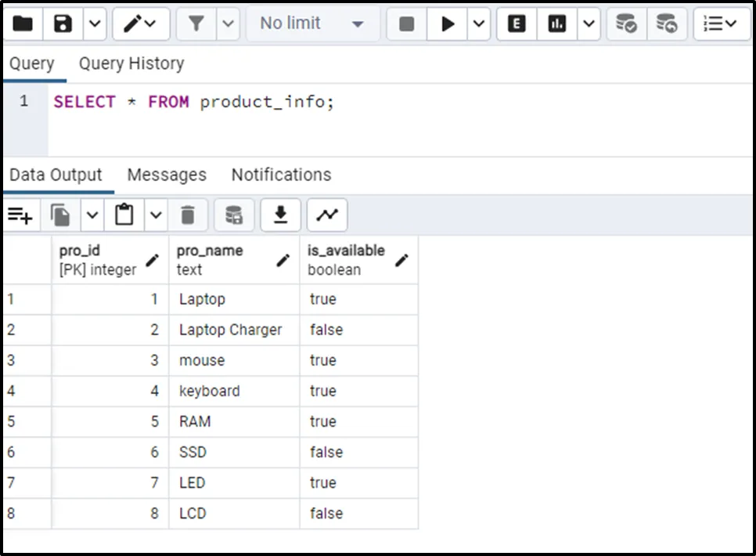This screenshot has height=556, width=756.
Task: Expand the copy options dropdown arrow
Action: tap(92, 215)
